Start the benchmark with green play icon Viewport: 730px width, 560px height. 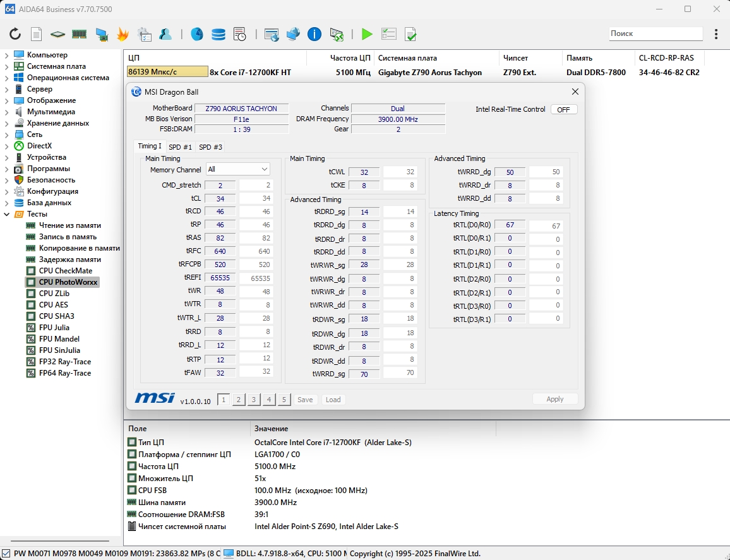[x=367, y=34]
